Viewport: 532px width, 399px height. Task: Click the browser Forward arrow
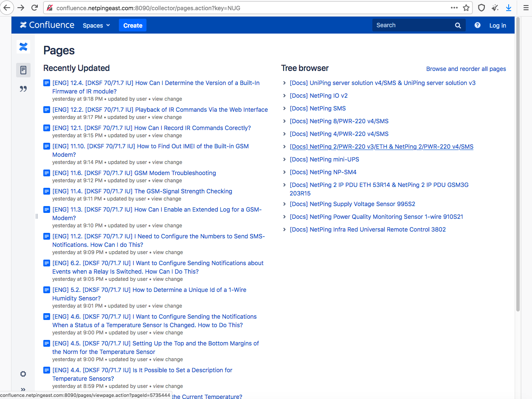[x=21, y=8]
